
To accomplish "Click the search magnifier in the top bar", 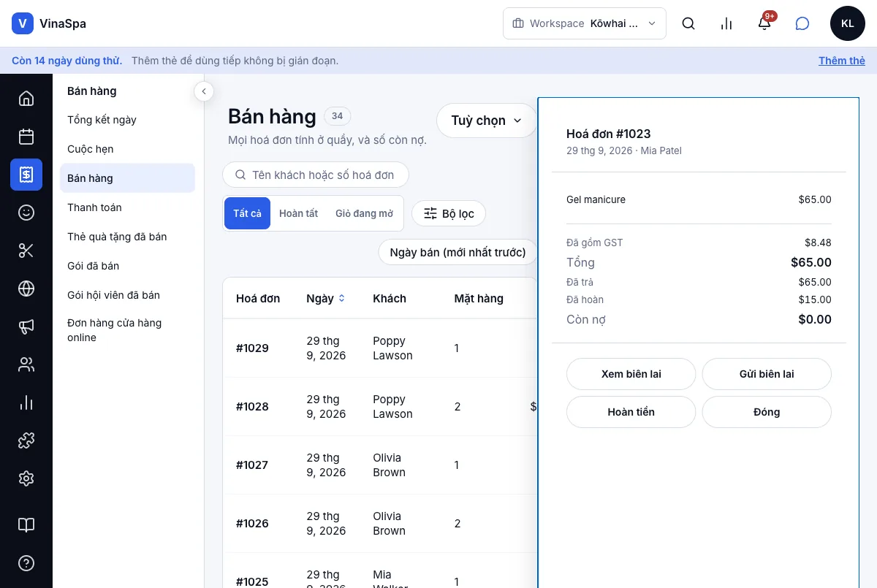I will coord(688,23).
